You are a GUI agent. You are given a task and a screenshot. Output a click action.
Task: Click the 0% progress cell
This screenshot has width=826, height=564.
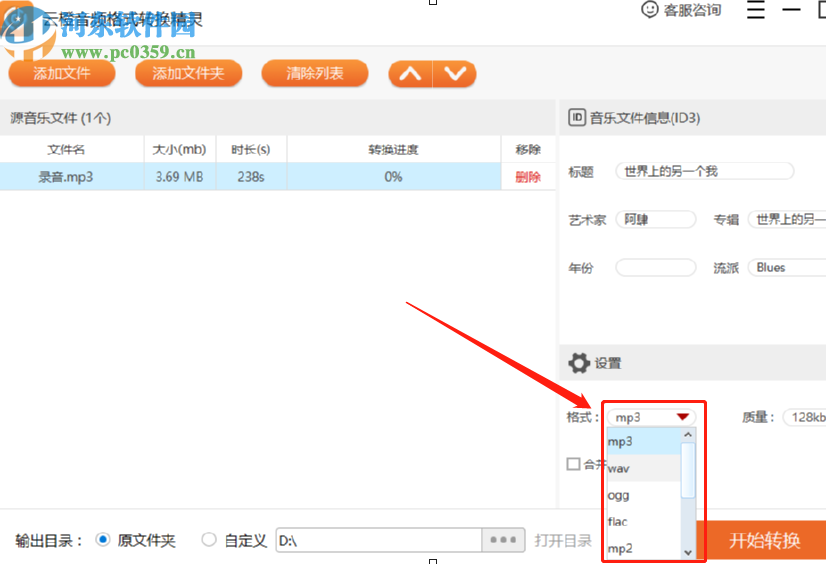[x=394, y=176]
